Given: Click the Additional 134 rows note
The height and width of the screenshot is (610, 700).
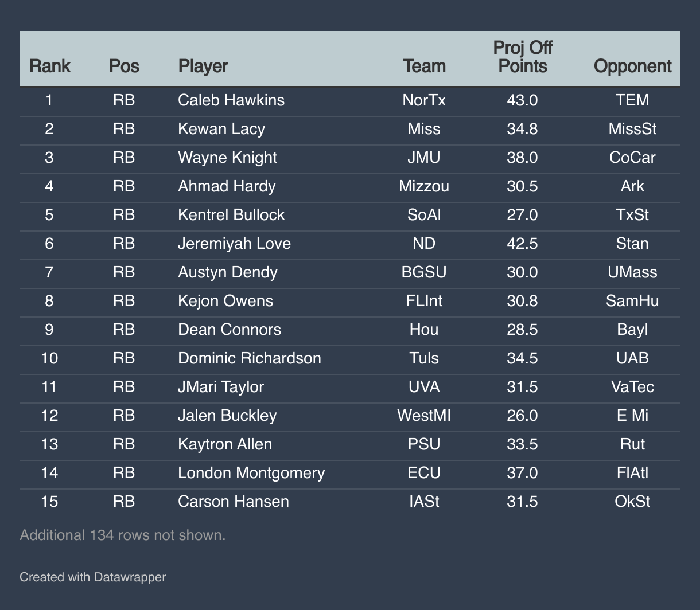Looking at the screenshot, I should (x=122, y=535).
